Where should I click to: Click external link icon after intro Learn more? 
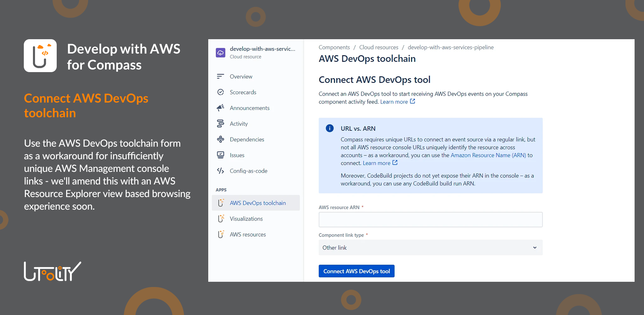(413, 101)
